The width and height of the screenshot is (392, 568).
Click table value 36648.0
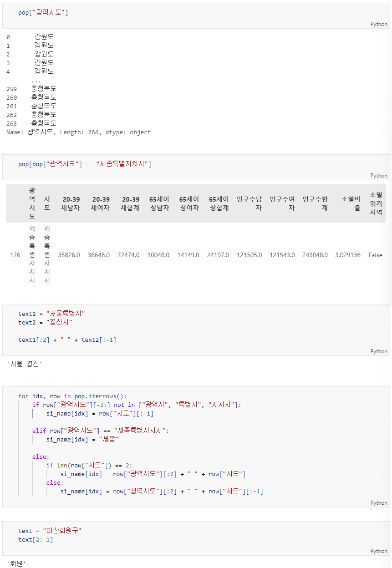(99, 255)
